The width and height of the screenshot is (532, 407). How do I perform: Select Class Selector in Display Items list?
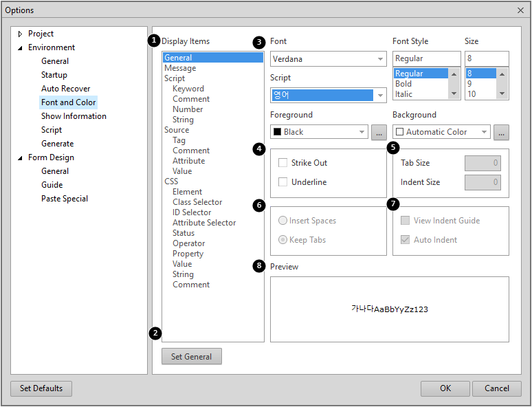click(197, 202)
